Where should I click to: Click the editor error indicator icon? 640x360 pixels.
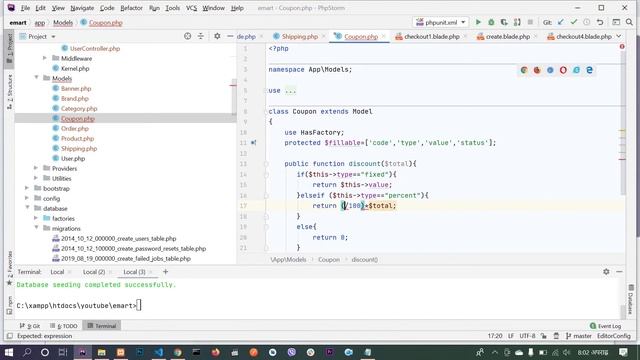[622, 47]
